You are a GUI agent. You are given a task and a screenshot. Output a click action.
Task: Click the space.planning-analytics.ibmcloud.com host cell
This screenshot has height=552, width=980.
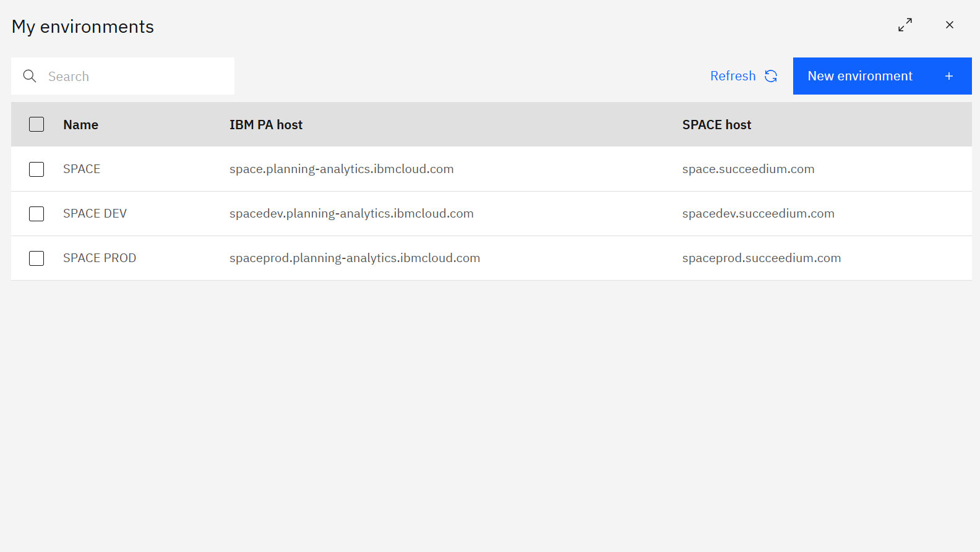point(342,169)
